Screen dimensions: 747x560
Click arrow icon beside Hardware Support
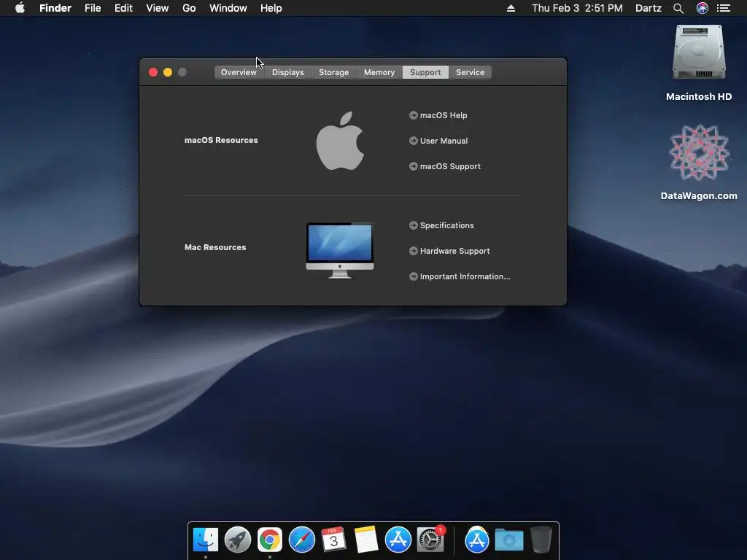pos(414,251)
